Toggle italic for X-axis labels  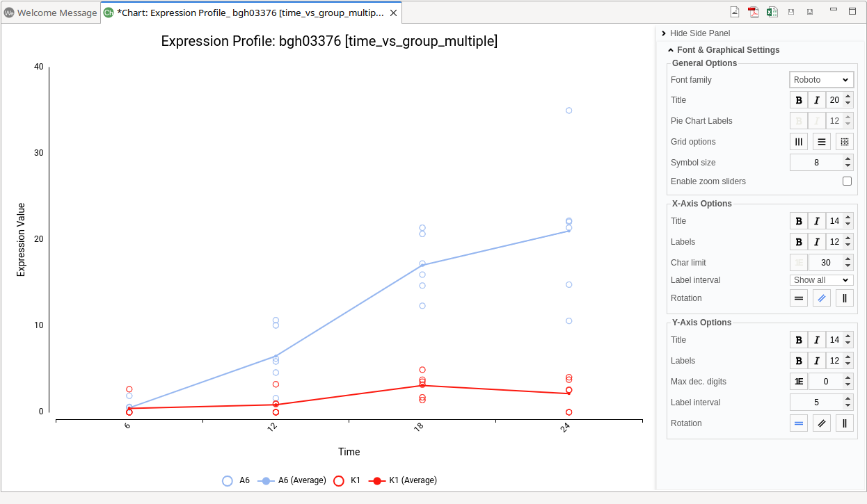[x=817, y=242]
